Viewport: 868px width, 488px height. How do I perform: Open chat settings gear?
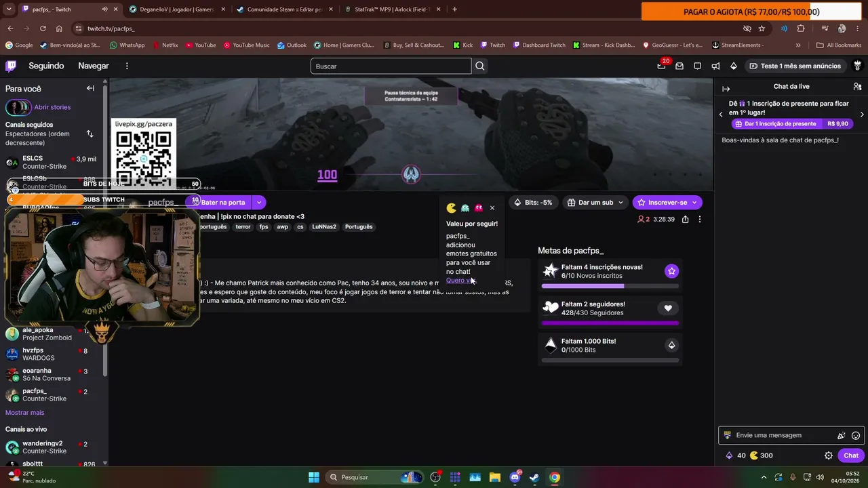click(828, 455)
